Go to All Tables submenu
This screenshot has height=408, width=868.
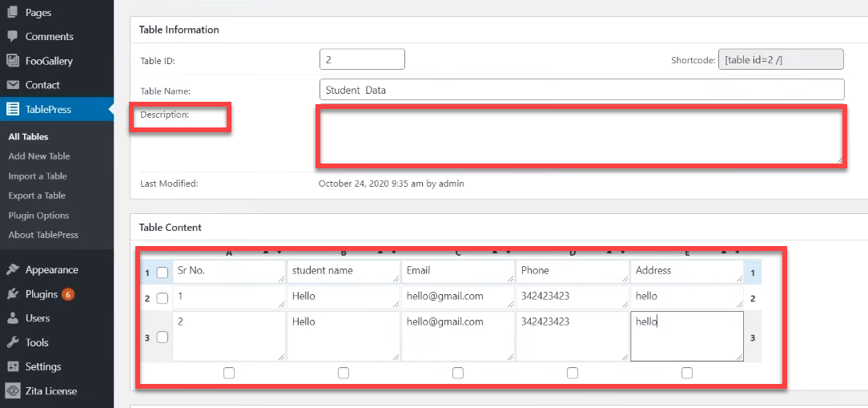click(x=28, y=136)
